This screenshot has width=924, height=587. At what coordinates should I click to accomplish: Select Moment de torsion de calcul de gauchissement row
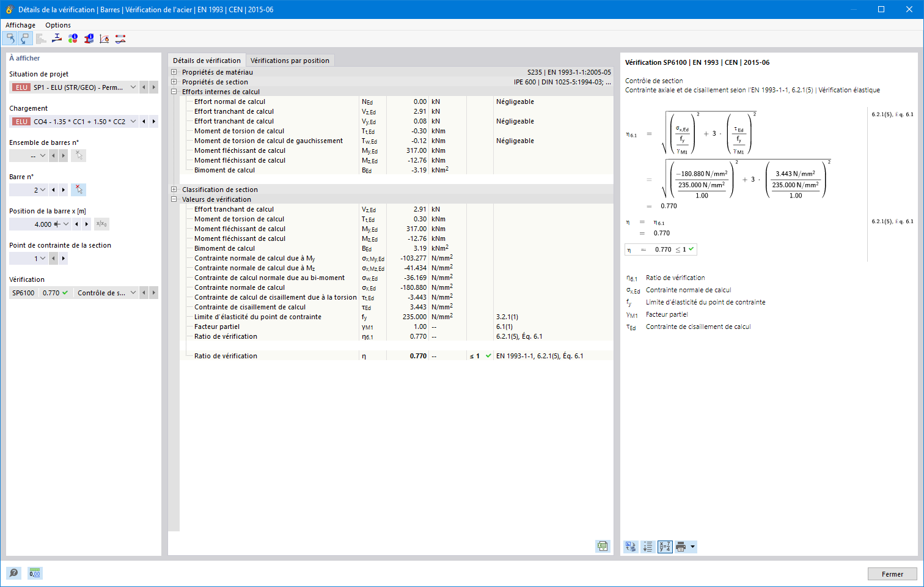[x=397, y=141]
